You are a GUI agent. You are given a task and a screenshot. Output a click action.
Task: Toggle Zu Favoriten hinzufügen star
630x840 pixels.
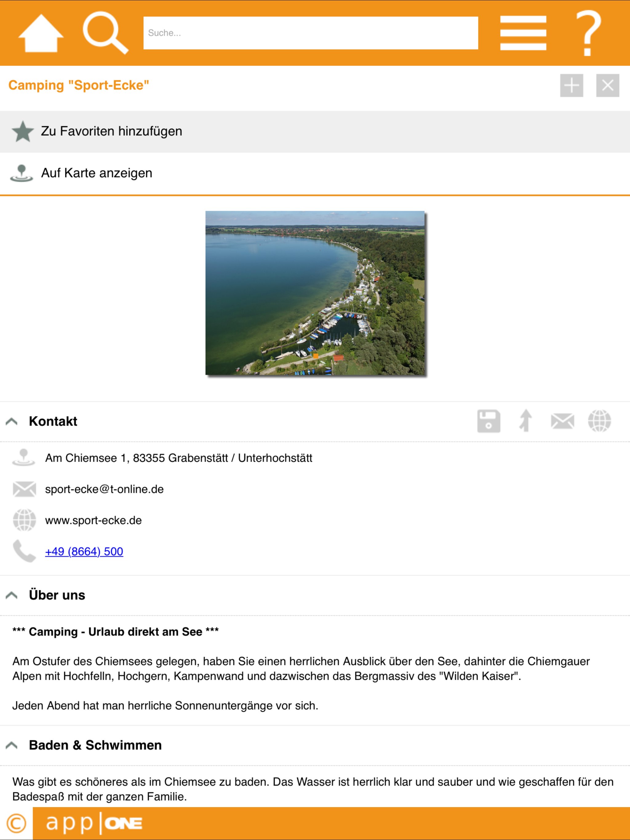coord(23,131)
